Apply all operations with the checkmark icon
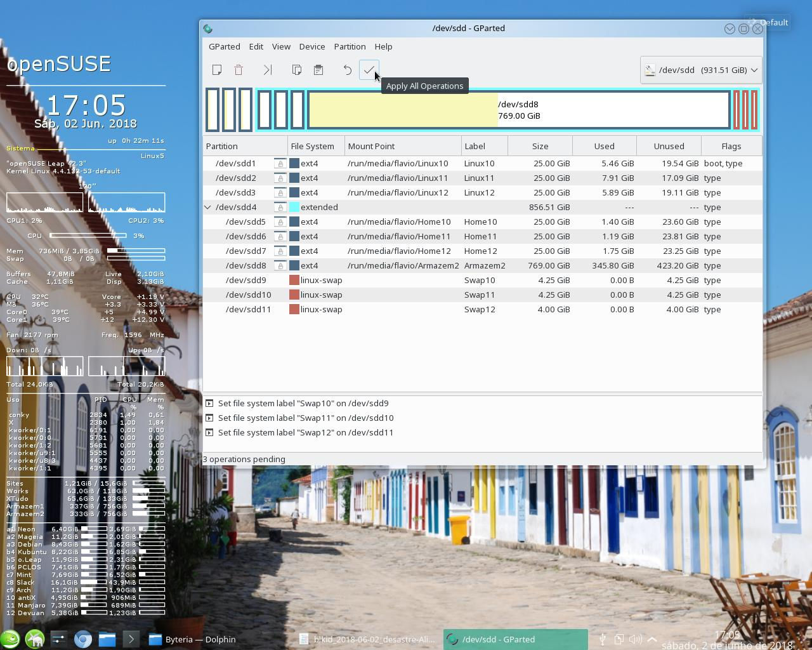 (x=369, y=70)
